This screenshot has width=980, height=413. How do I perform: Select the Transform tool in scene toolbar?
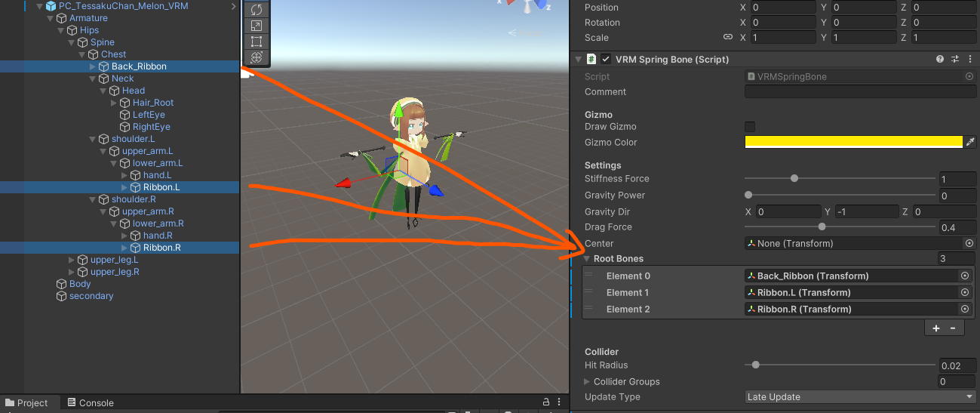click(x=256, y=57)
